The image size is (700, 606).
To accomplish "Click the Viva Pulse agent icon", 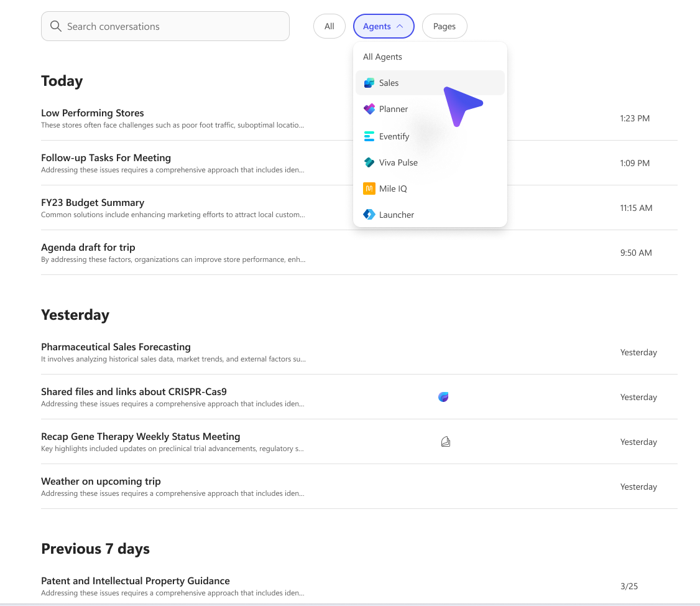I will pyautogui.click(x=369, y=162).
